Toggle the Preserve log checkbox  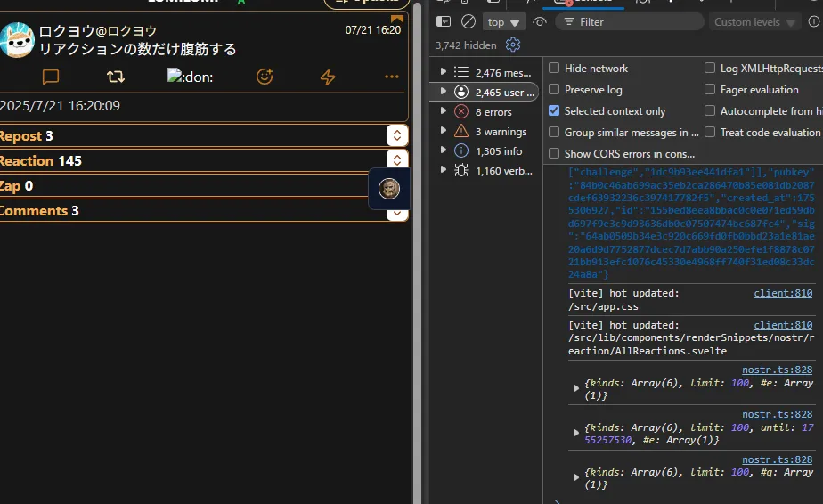pyautogui.click(x=555, y=90)
